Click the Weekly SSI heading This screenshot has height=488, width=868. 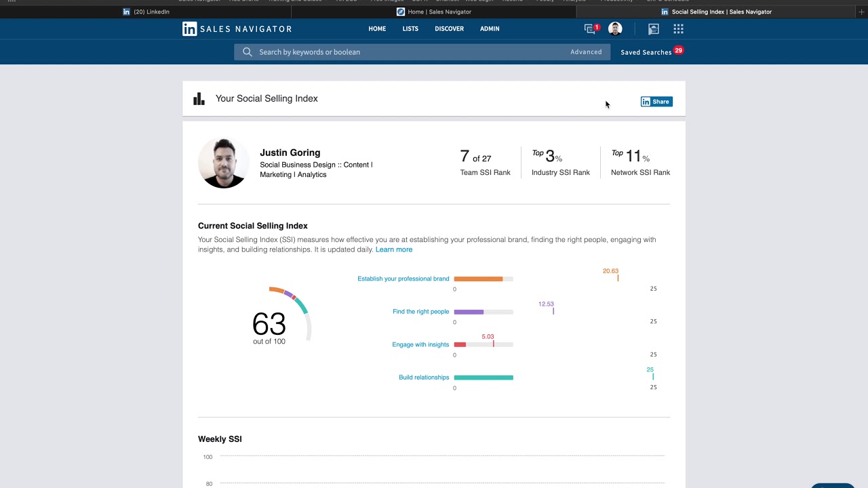(220, 439)
